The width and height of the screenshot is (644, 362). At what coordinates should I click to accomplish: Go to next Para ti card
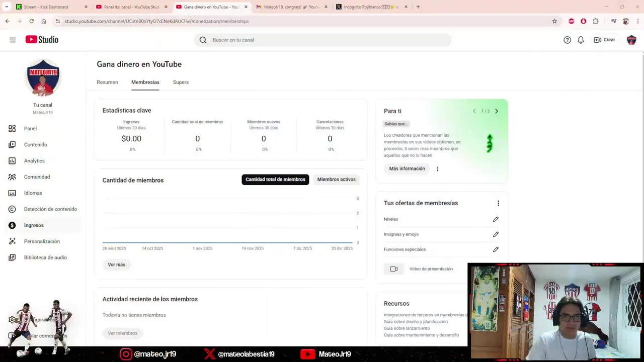coord(496,111)
